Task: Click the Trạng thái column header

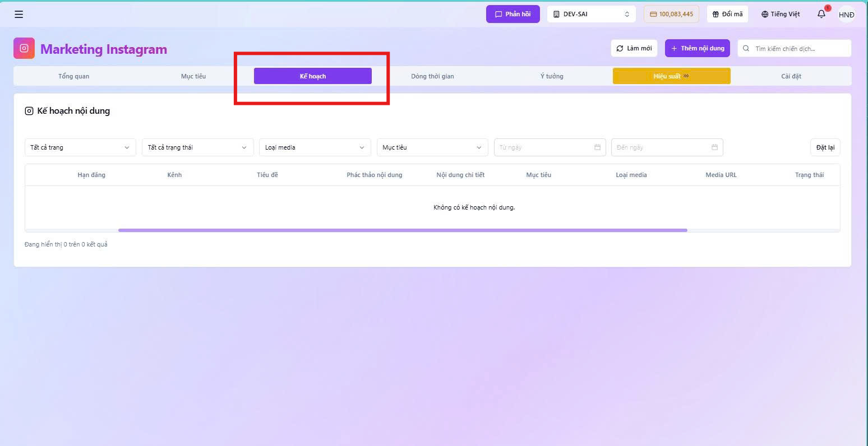Action: coord(810,175)
